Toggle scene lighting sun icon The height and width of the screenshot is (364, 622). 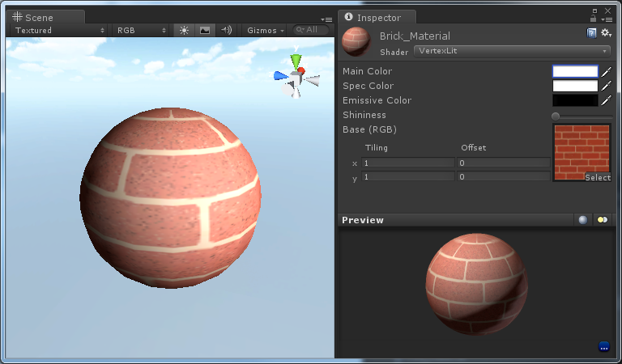[x=184, y=30]
